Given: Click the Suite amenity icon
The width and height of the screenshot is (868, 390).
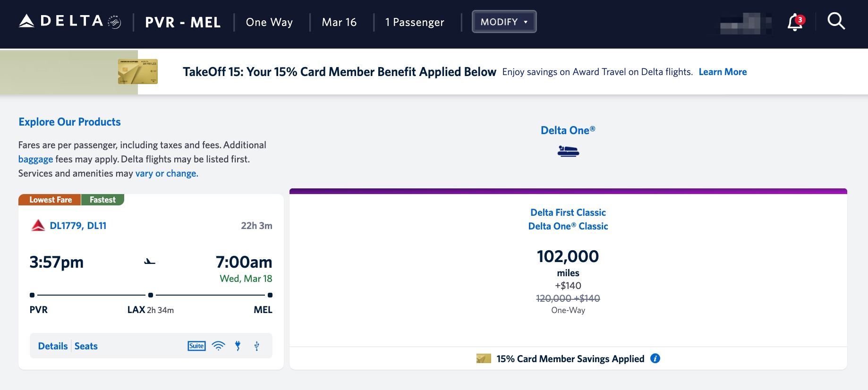Looking at the screenshot, I should tap(196, 346).
